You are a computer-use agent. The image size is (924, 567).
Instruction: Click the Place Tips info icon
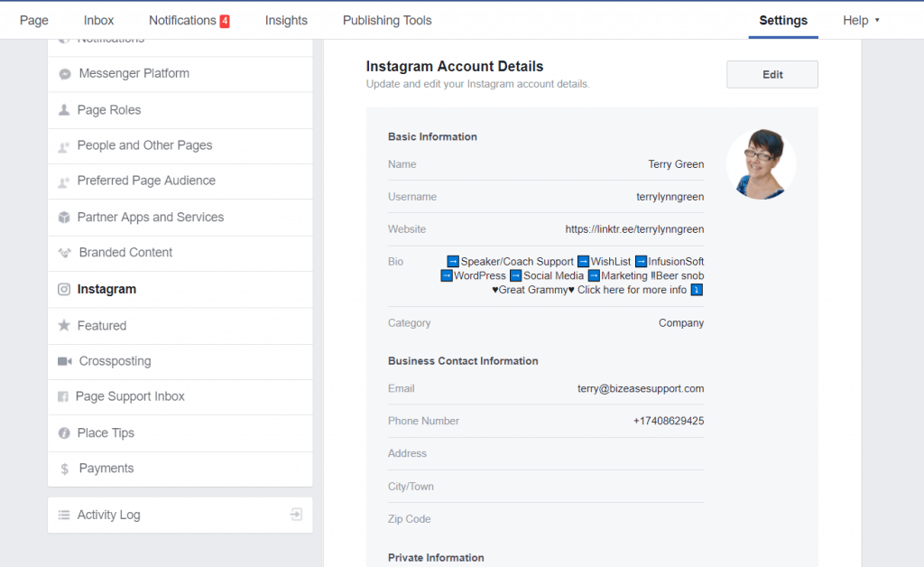point(64,433)
